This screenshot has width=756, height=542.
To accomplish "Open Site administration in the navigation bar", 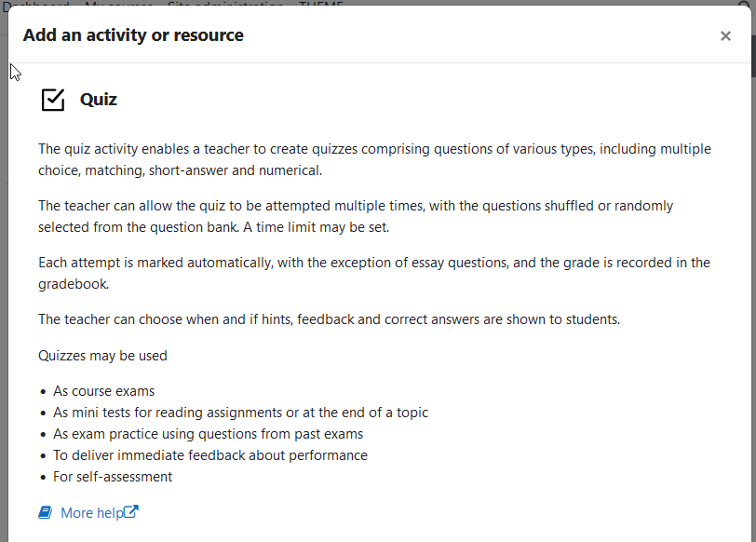I will [x=225, y=4].
